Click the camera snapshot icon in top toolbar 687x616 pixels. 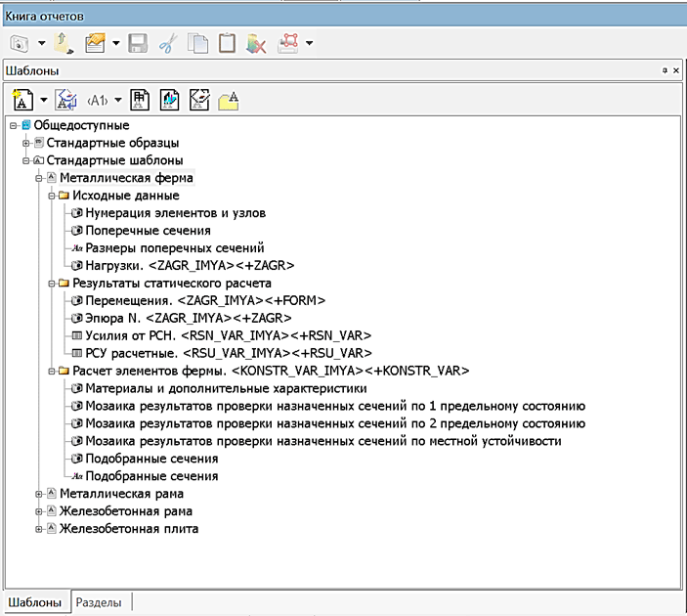[x=21, y=44]
